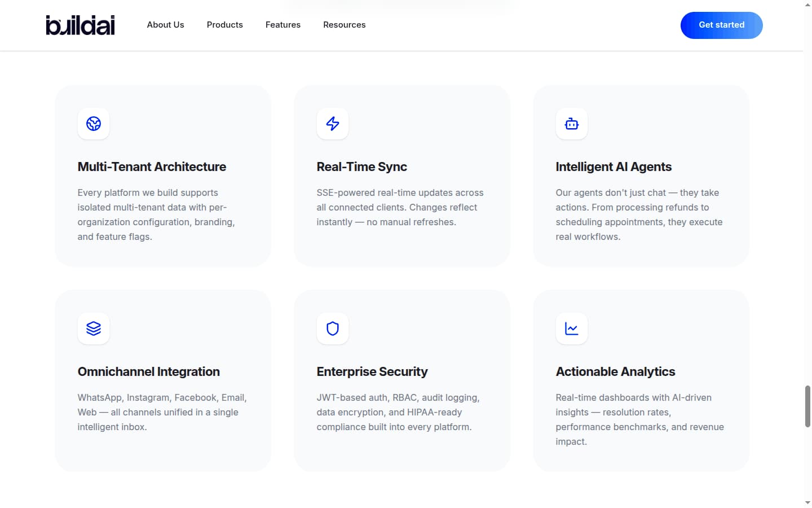The height and width of the screenshot is (508, 812).
Task: Click the scrollbar up arrow
Action: tap(807, 5)
